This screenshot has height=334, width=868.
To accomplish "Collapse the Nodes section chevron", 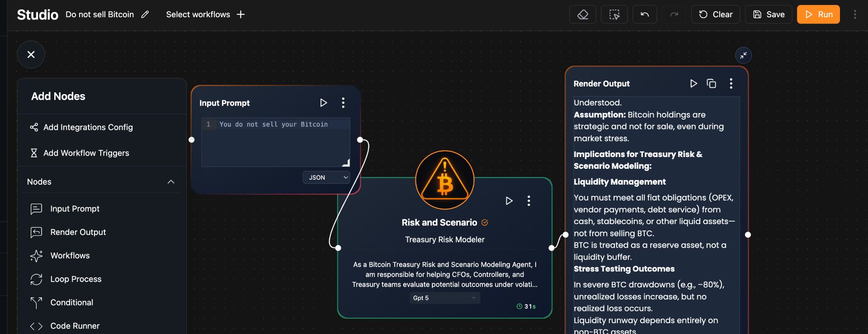I will [x=171, y=182].
